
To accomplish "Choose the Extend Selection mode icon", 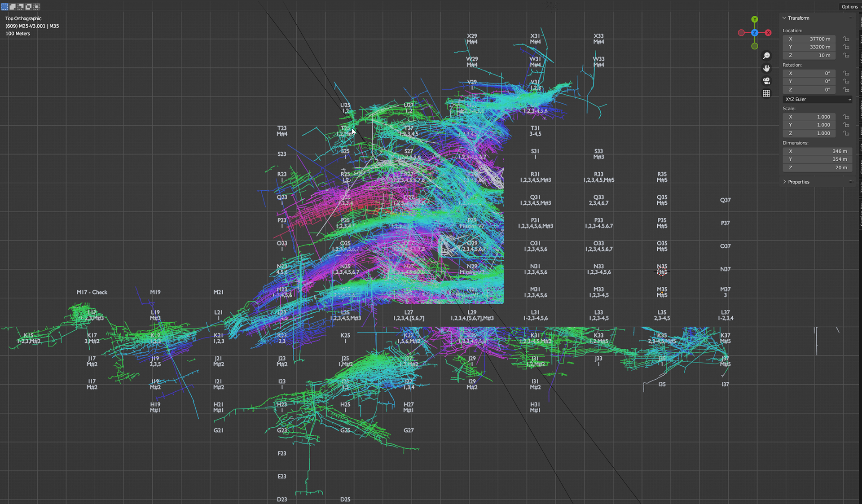I will click(13, 7).
